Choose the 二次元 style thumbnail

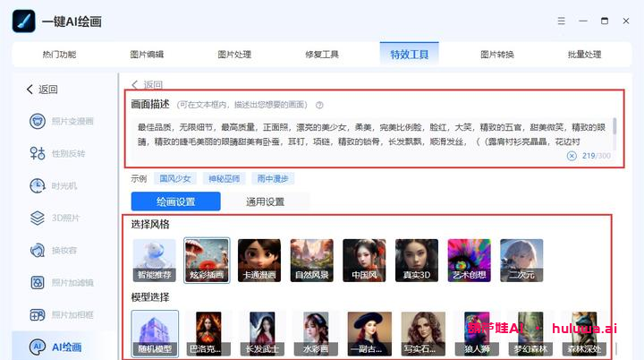coord(521,261)
